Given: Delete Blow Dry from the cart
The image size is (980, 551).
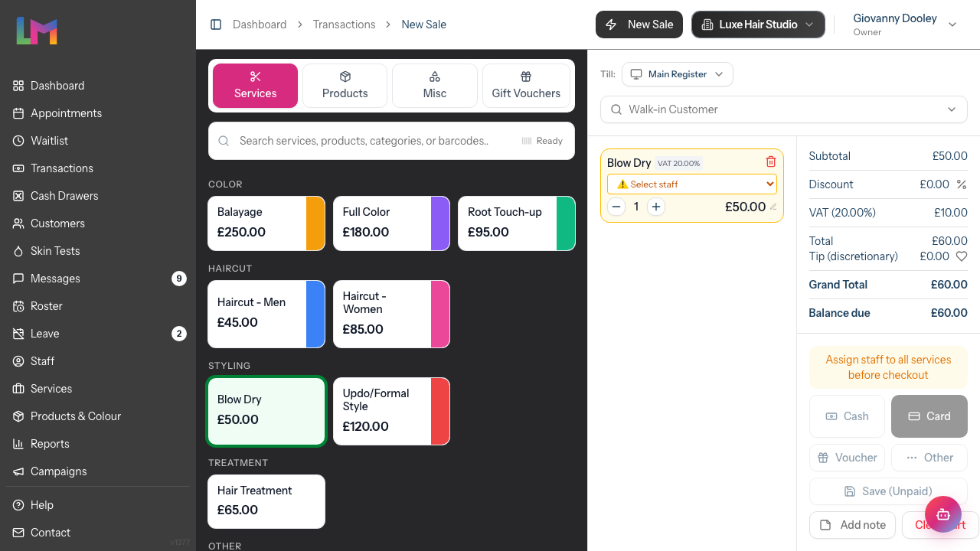Looking at the screenshot, I should click(771, 161).
